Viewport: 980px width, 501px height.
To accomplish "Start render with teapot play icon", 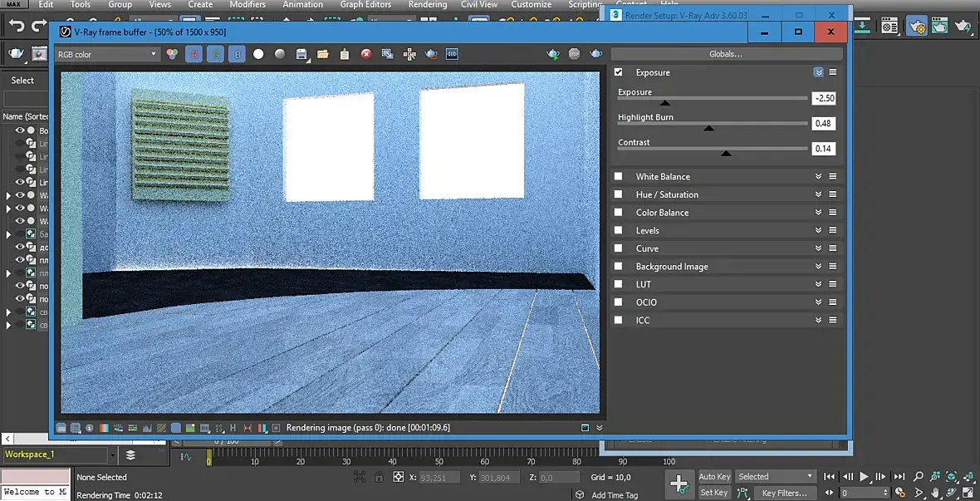I will click(x=553, y=54).
